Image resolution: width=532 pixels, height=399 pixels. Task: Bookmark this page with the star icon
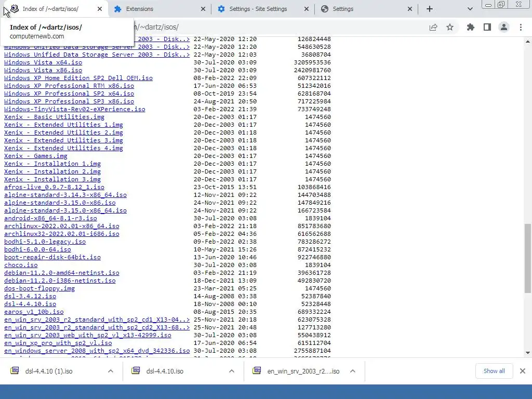pos(450,27)
